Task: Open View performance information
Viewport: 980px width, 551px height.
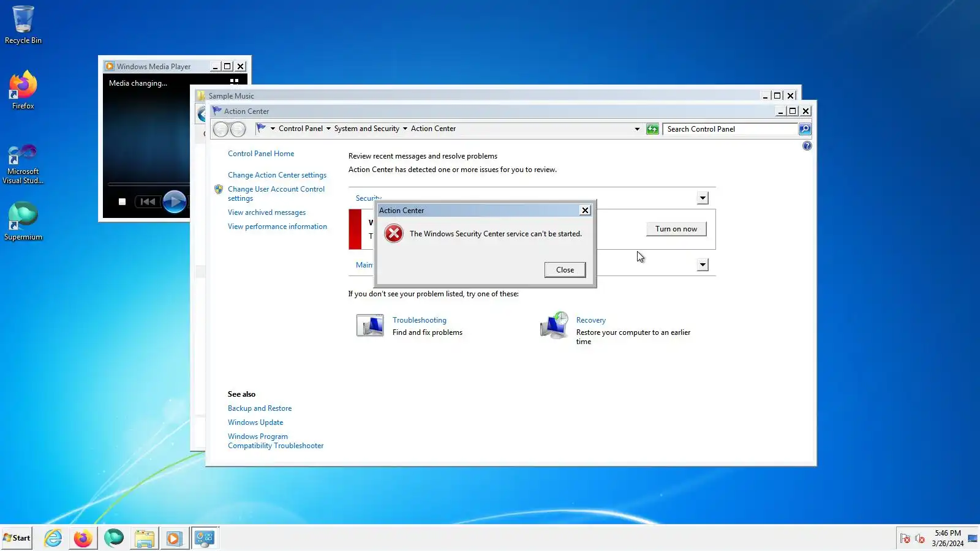Action: click(277, 227)
